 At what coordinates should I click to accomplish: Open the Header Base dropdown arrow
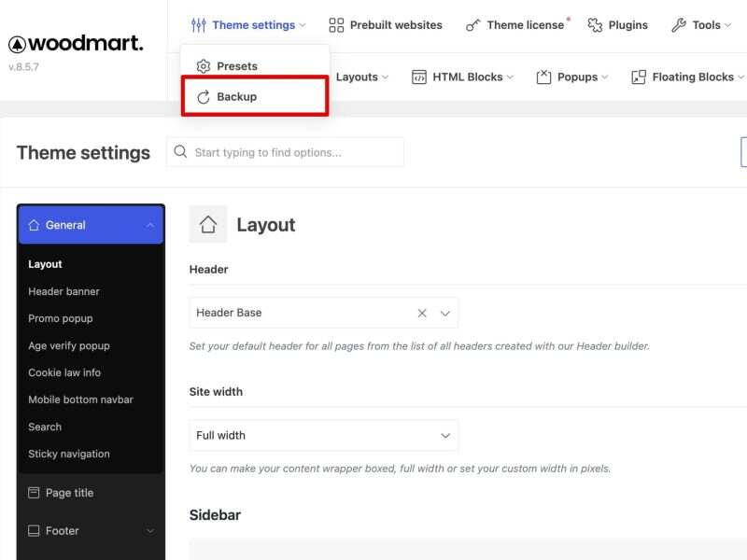pos(445,314)
